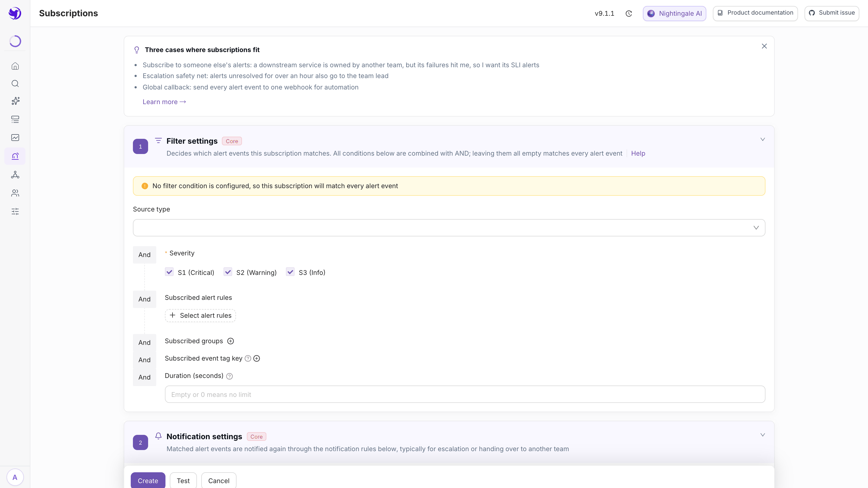The image size is (868, 488).
Task: Open the server list sidebar icon
Action: click(15, 119)
